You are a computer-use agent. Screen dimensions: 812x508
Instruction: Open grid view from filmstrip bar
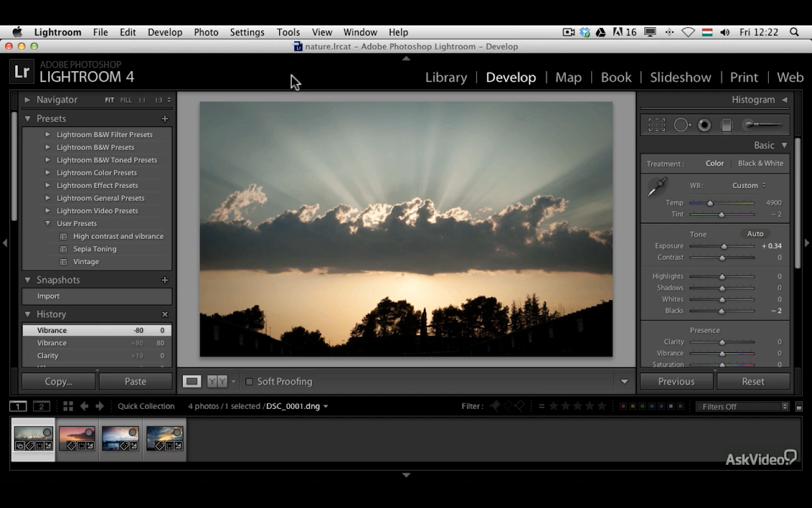click(68, 406)
